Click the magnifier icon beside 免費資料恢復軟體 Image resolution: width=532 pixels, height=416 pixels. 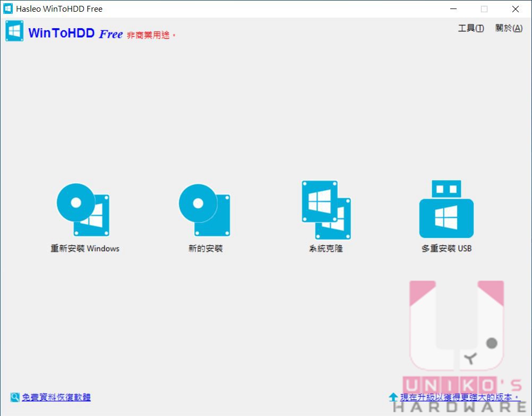[x=14, y=397]
